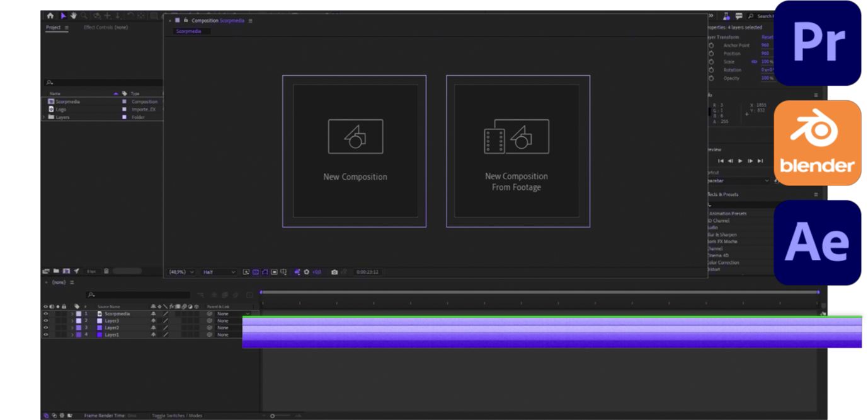
Task: Open the Half resolution dropdown
Action: pyautogui.click(x=219, y=272)
